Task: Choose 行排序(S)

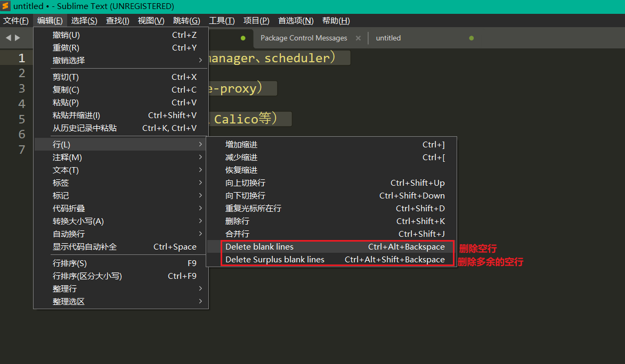Action: pyautogui.click(x=121, y=263)
